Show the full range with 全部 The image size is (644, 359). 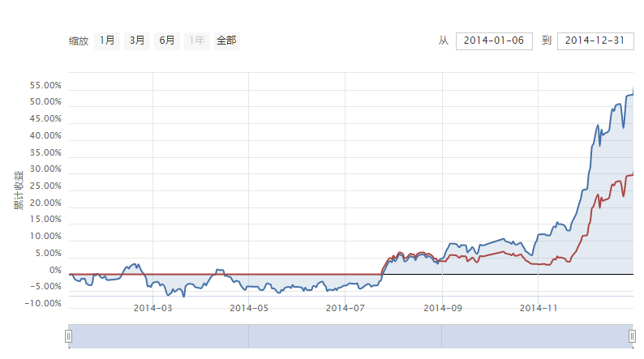[226, 41]
